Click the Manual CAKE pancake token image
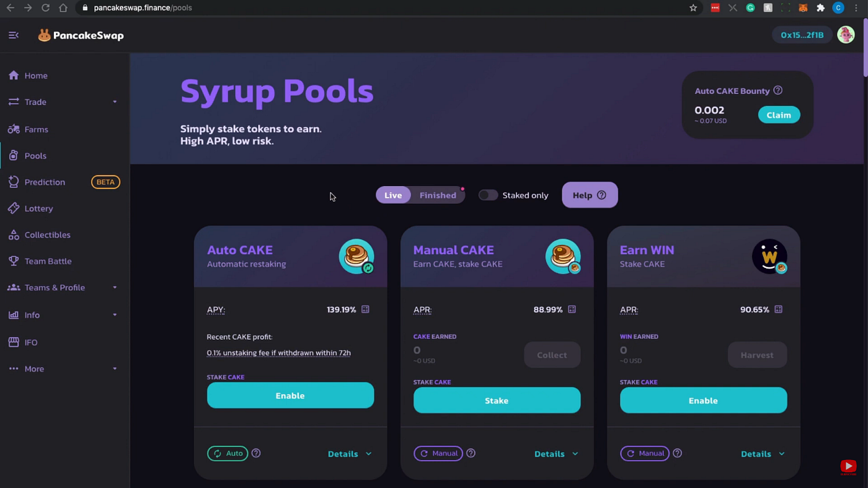Viewport: 868px width, 488px height. tap(563, 256)
